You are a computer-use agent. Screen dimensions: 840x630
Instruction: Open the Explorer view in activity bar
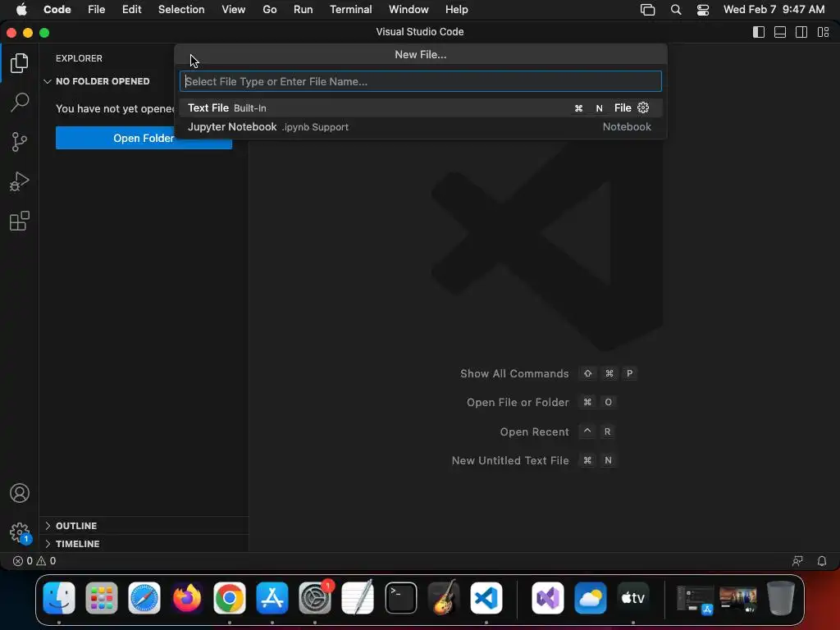(20, 63)
